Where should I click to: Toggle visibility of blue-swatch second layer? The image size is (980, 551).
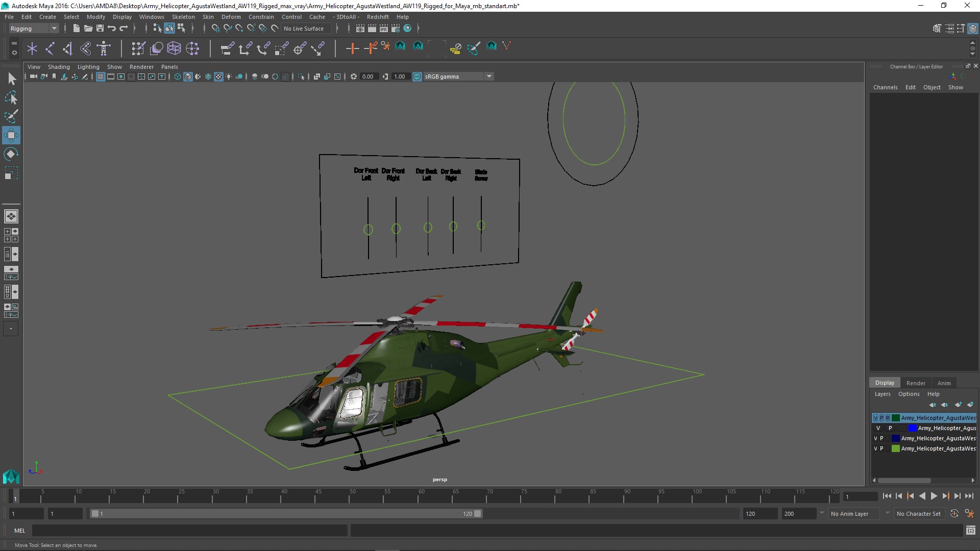tap(878, 429)
